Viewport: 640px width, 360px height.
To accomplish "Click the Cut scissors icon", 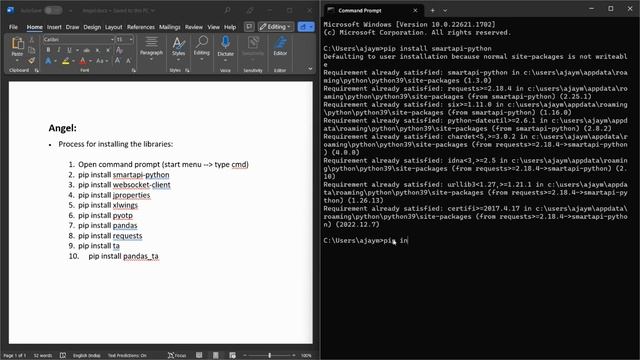I will tap(31, 40).
